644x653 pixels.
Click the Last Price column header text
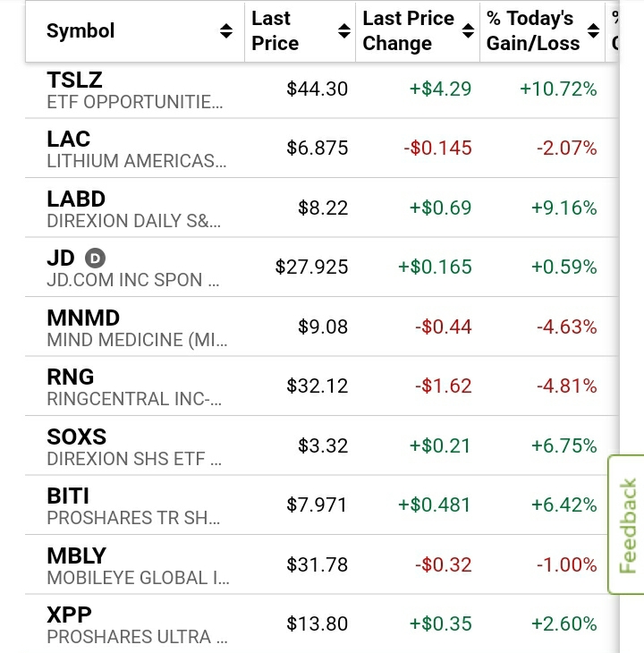pos(275,31)
